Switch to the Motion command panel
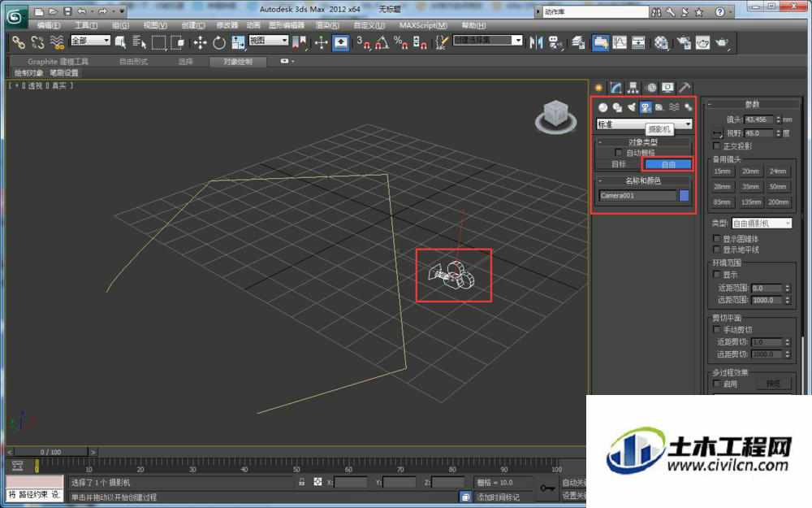812x508 pixels. pyautogui.click(x=651, y=88)
